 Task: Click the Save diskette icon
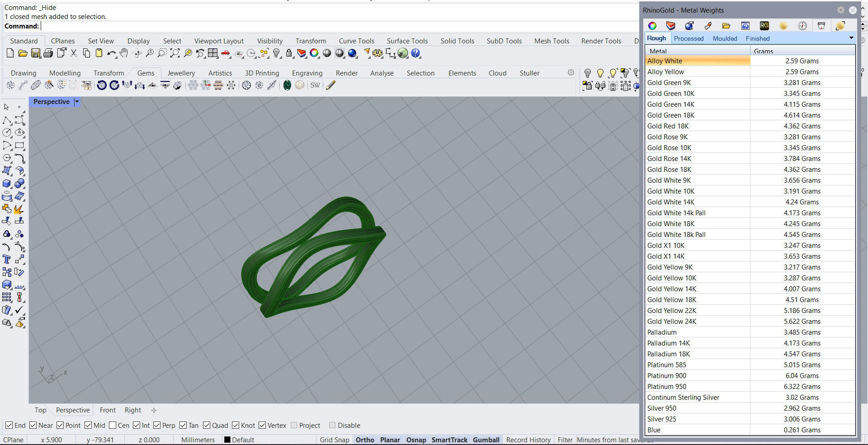tap(35, 53)
